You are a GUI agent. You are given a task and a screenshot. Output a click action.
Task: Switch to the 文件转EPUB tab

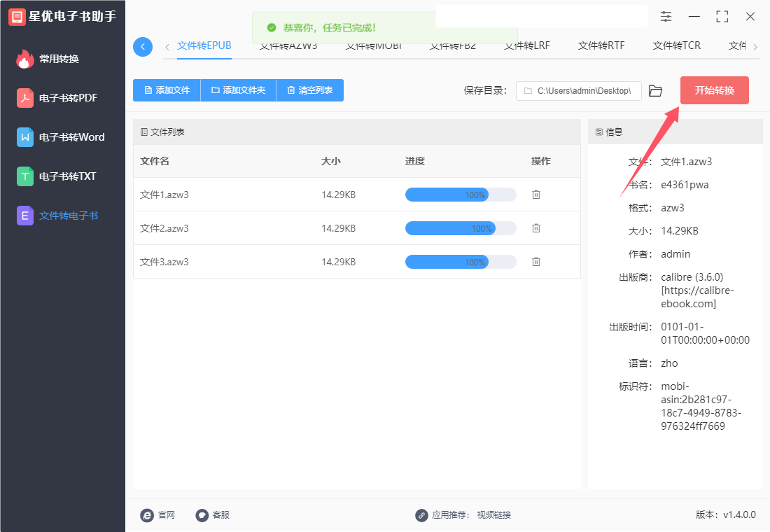(204, 45)
